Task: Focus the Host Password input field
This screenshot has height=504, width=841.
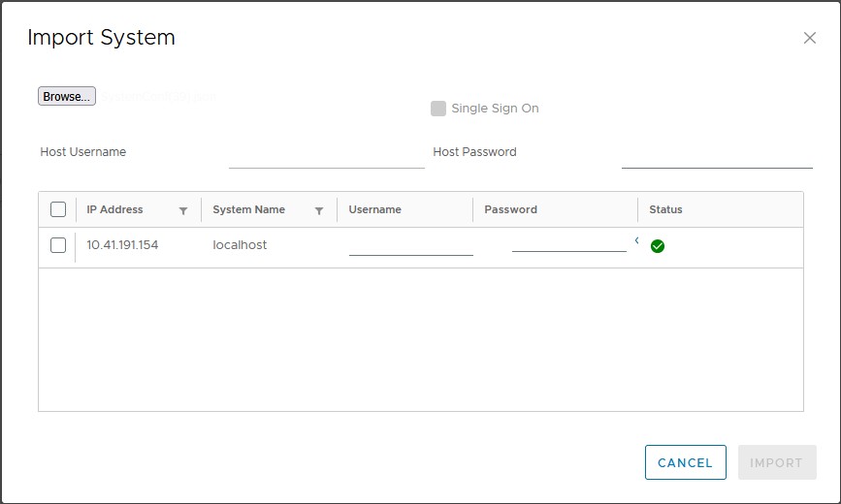Action: [716, 155]
